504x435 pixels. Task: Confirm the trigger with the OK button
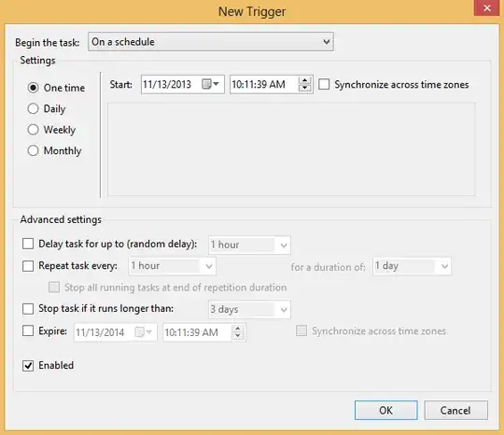(386, 410)
